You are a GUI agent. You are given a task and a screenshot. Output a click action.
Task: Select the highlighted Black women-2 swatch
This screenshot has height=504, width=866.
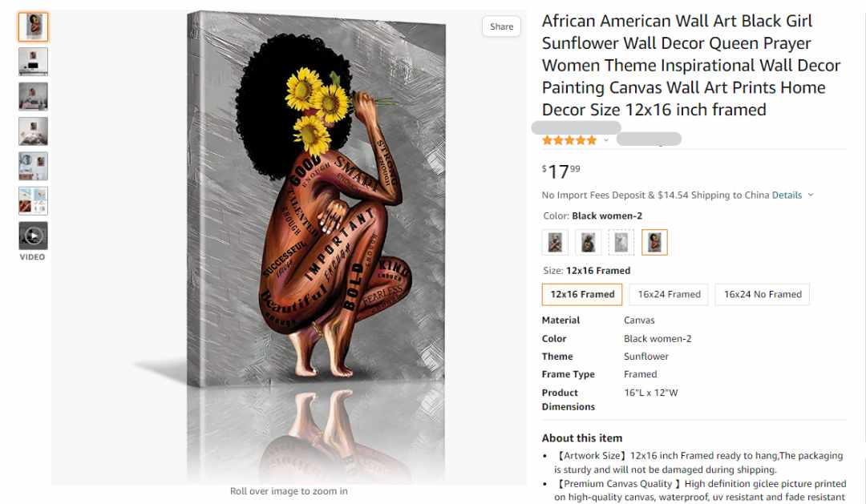click(x=654, y=242)
